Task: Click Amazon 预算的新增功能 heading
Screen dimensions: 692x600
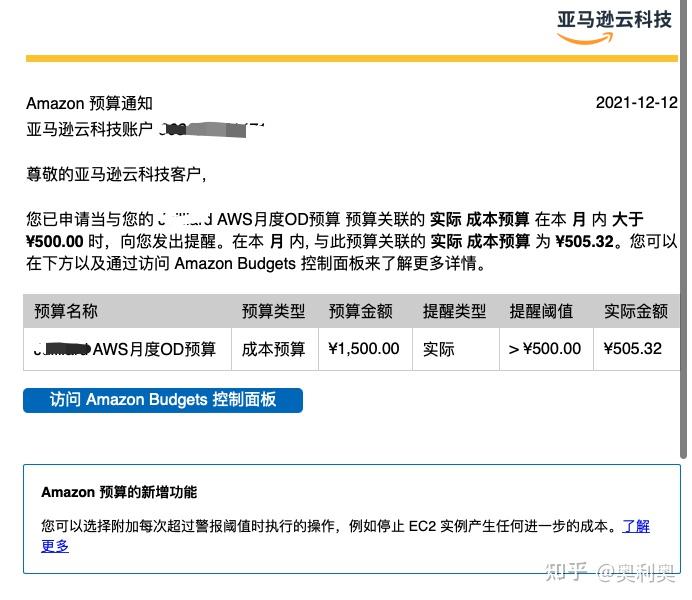Action: pos(119,492)
